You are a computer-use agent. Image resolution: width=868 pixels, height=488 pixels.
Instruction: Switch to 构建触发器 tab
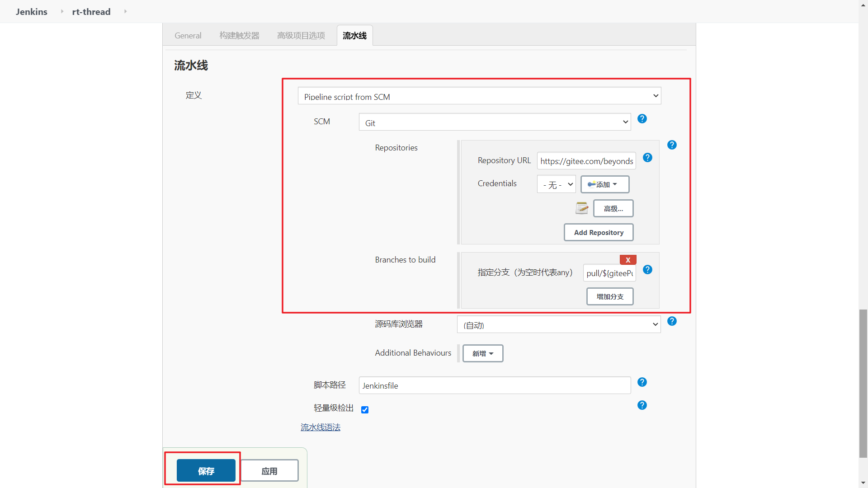click(240, 36)
